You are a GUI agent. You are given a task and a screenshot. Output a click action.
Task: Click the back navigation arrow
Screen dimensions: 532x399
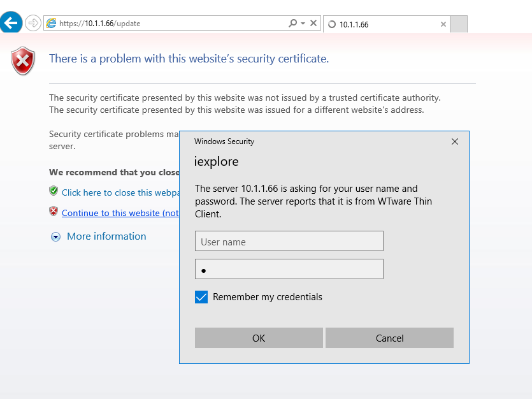[11, 22]
